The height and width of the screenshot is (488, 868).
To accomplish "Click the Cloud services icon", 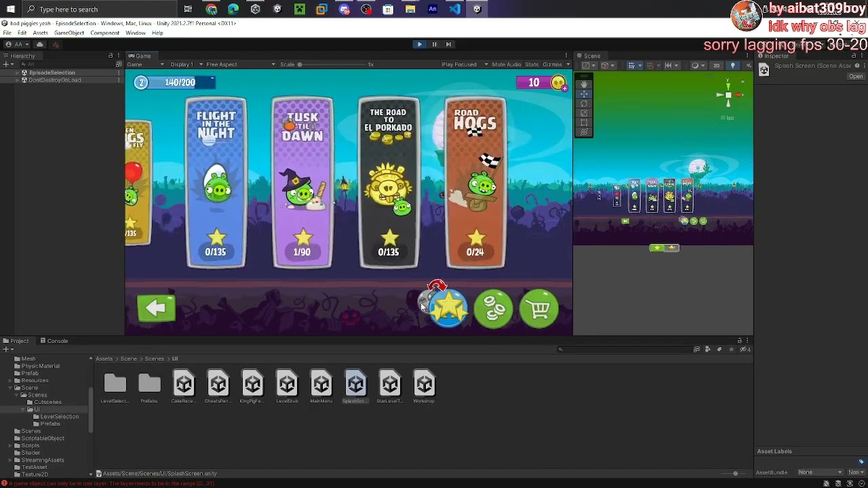I will (40, 45).
